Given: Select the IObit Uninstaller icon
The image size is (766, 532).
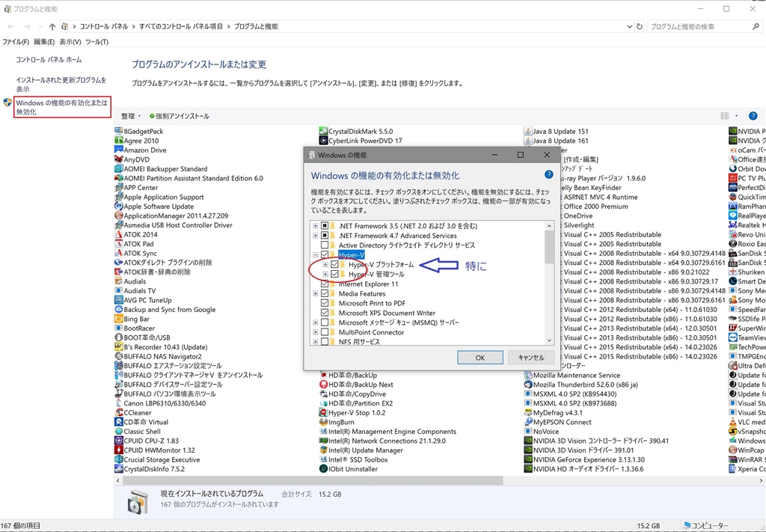Looking at the screenshot, I should pyautogui.click(x=323, y=468).
